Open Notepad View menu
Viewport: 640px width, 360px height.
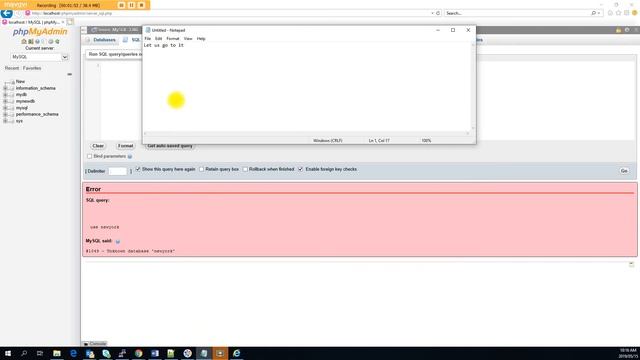coord(188,38)
